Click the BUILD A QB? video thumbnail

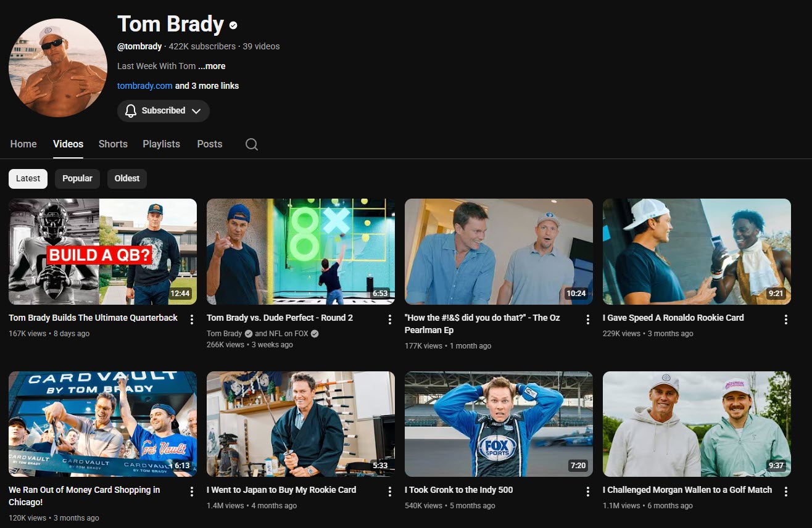click(x=103, y=252)
